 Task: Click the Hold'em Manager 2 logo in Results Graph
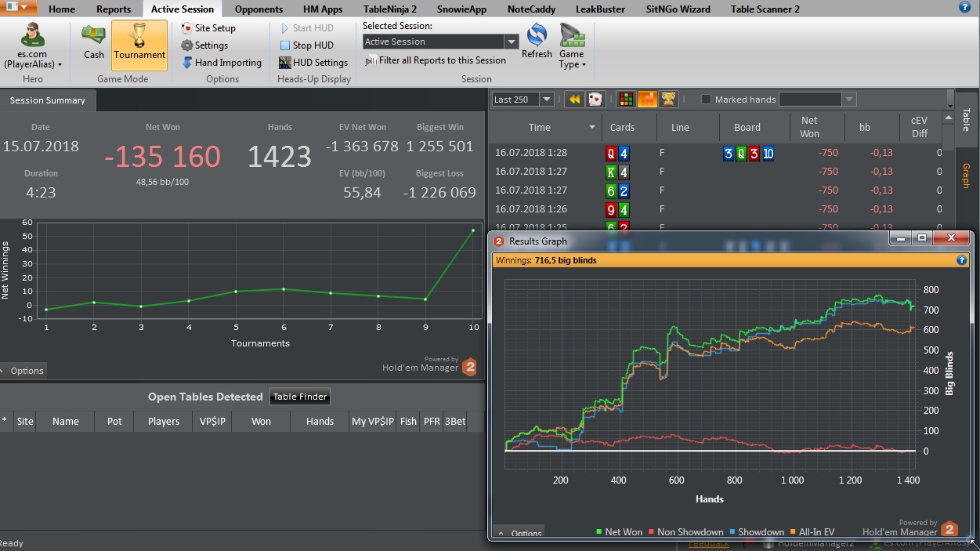coord(949,530)
